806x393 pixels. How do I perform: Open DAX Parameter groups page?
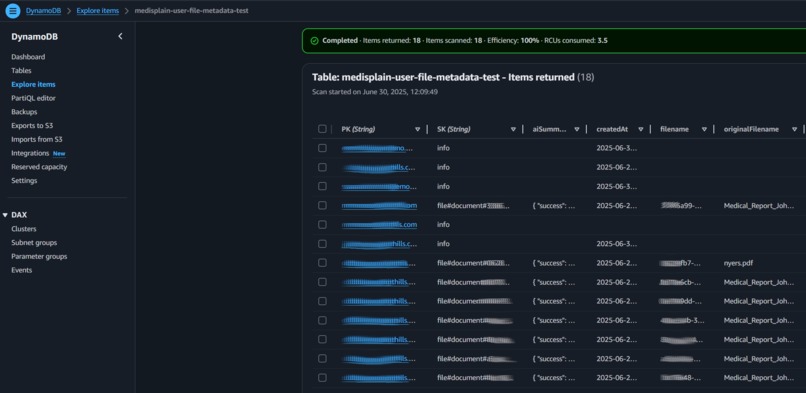(x=39, y=256)
